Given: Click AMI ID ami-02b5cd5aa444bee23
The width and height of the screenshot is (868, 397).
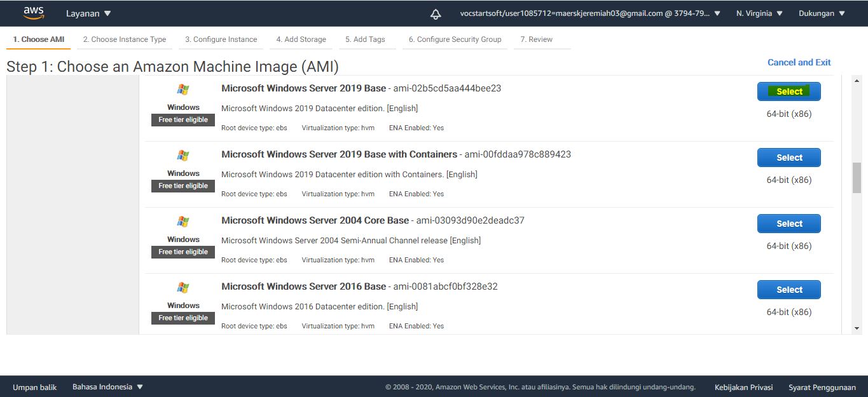Looking at the screenshot, I should point(447,88).
